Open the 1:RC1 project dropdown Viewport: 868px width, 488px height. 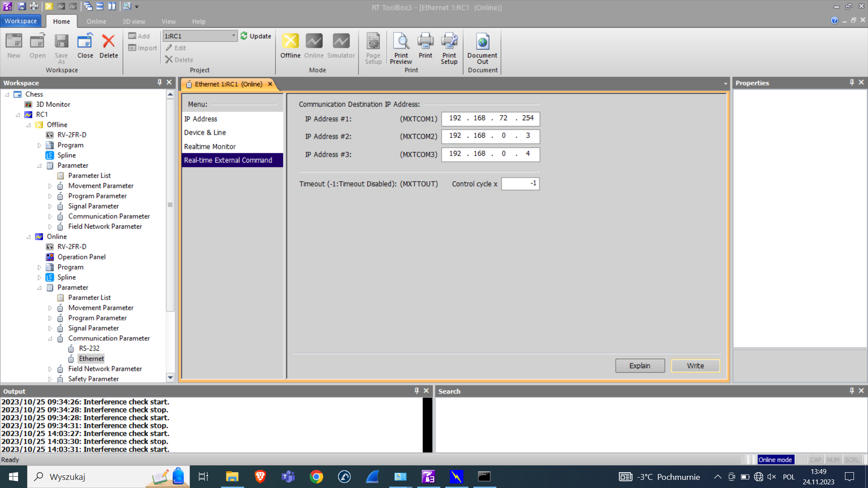click(x=233, y=36)
